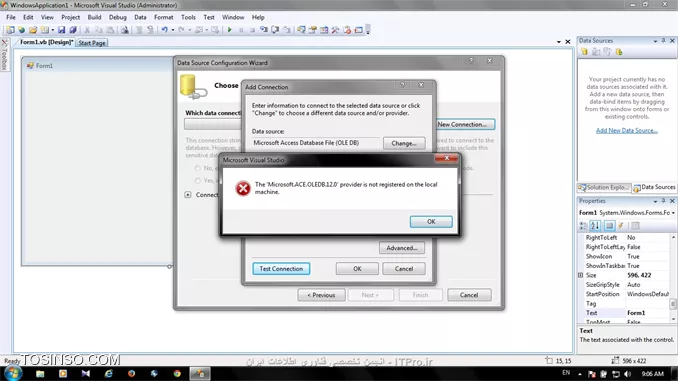Click Change... next to data source field

pos(404,143)
